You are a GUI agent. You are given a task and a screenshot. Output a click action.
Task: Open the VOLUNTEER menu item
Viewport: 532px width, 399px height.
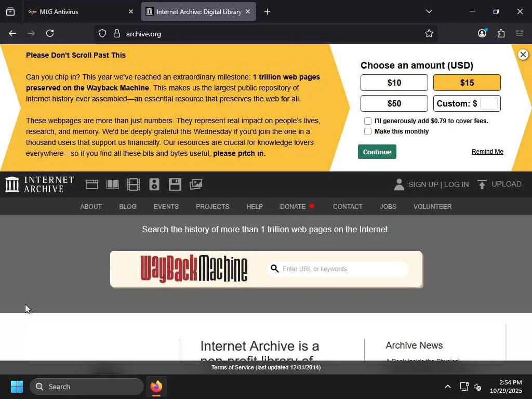(x=433, y=207)
